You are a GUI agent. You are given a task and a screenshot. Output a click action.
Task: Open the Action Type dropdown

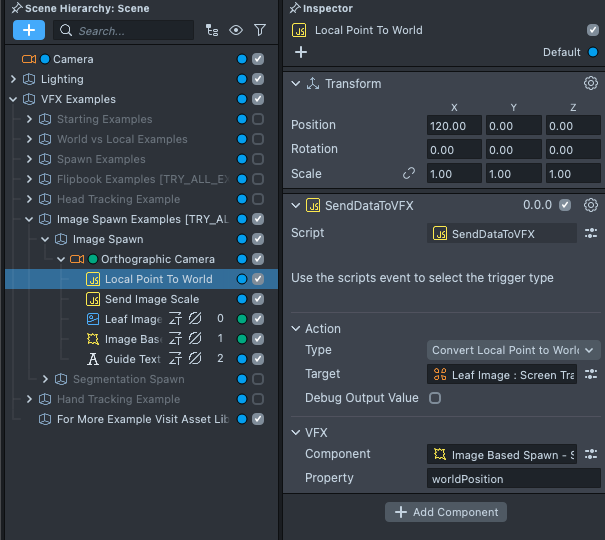pos(513,350)
